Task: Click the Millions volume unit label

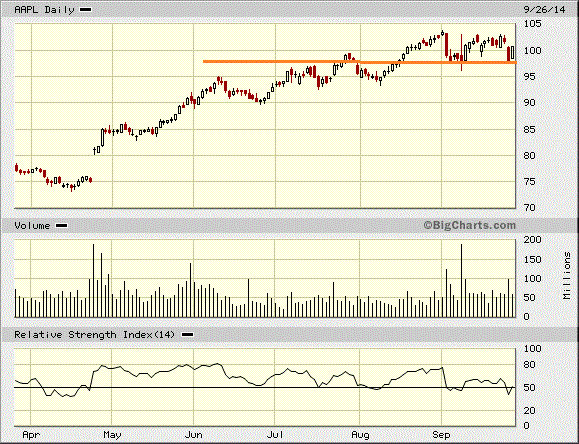Action: click(x=567, y=276)
